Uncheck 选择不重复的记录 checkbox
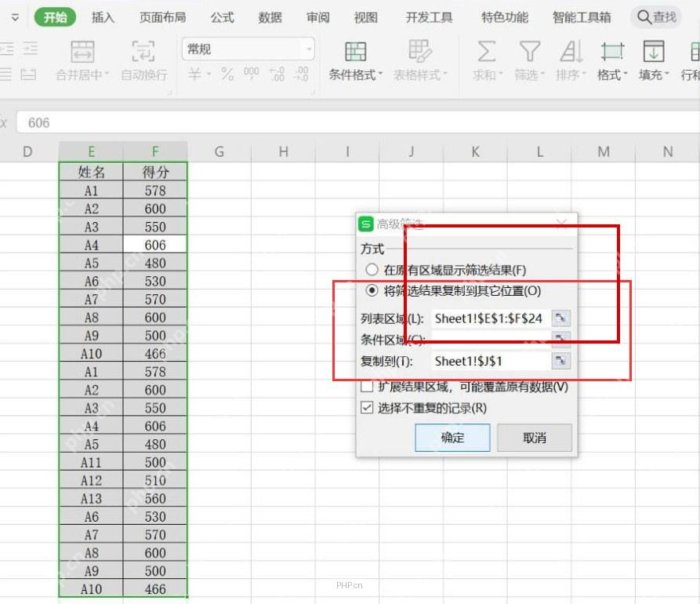The image size is (700, 604). (367, 407)
